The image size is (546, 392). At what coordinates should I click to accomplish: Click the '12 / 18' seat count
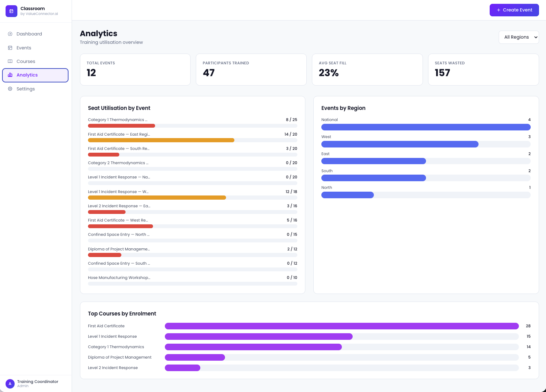coord(291,192)
